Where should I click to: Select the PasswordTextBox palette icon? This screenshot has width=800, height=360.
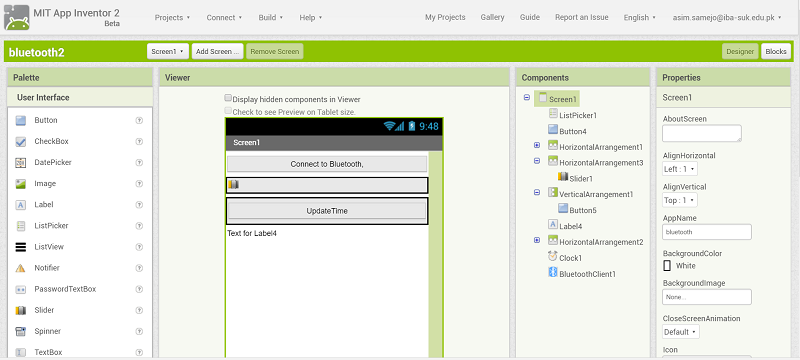[x=20, y=289]
